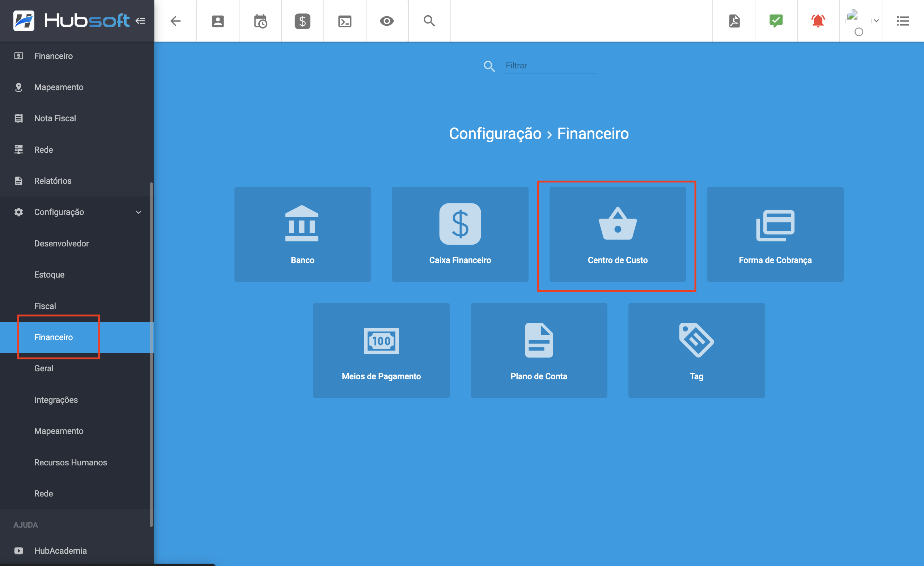Open the Forma de Cobrança card
The height and width of the screenshot is (566, 924).
[775, 235]
